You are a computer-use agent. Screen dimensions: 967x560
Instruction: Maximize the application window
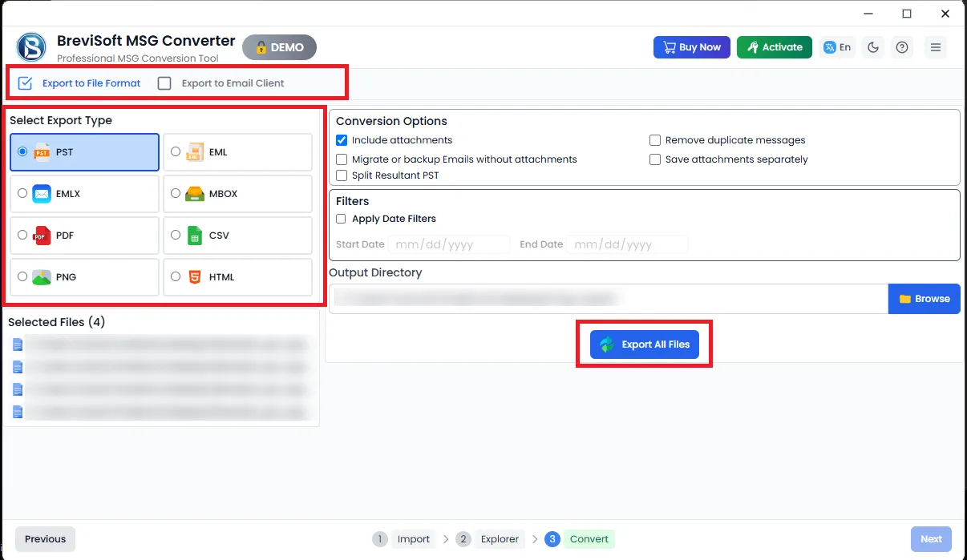pos(907,14)
